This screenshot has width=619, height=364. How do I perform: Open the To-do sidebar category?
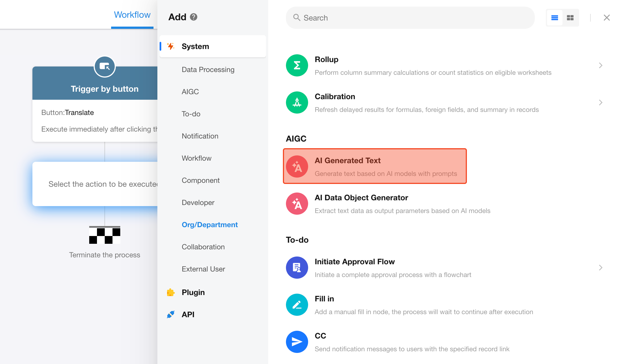(191, 114)
